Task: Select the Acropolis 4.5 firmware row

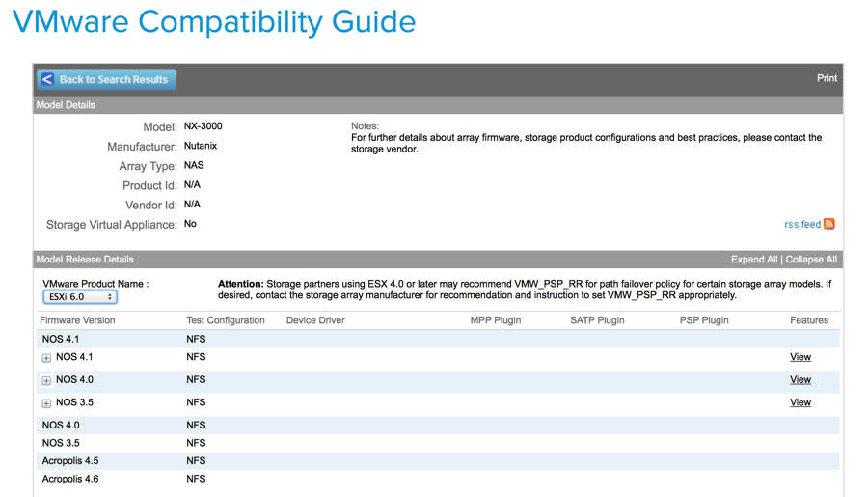Action: 438,461
